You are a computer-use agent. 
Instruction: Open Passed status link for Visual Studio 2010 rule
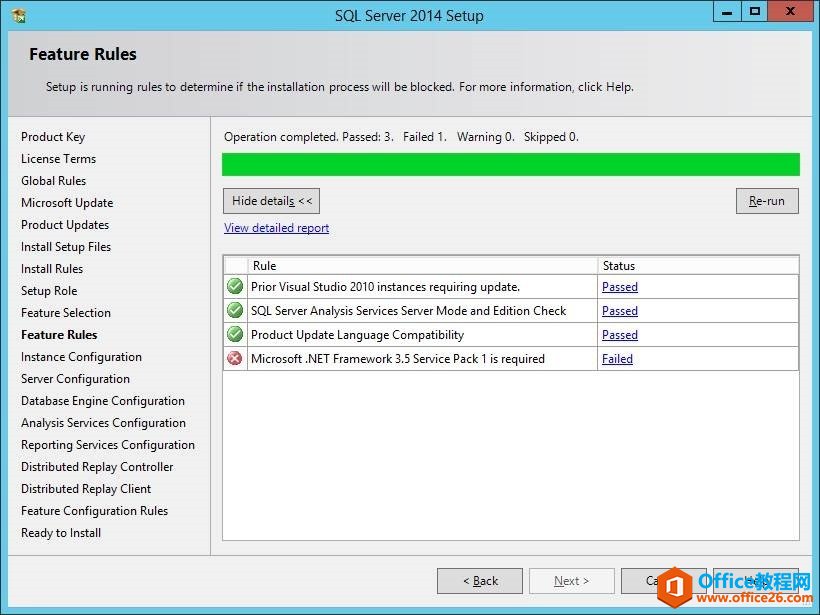click(620, 287)
